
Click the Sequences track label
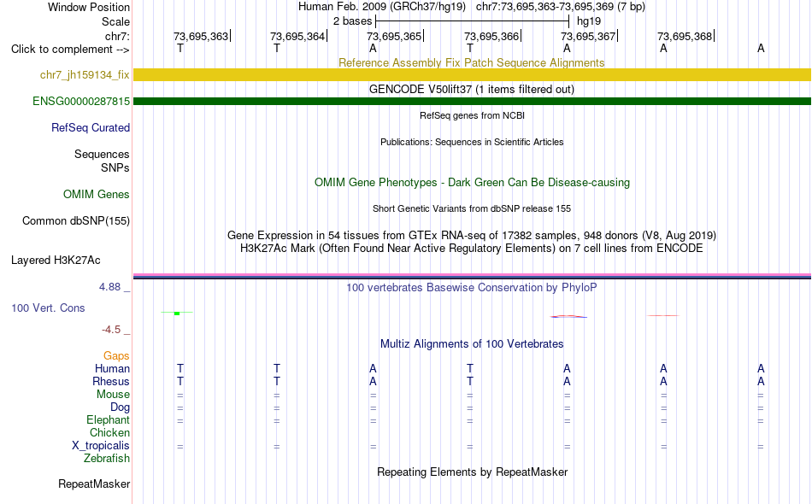click(x=102, y=155)
